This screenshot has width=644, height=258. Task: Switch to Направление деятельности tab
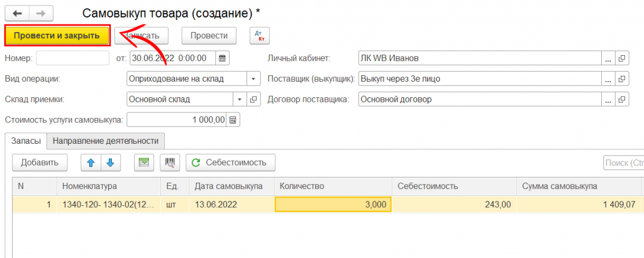click(x=106, y=141)
